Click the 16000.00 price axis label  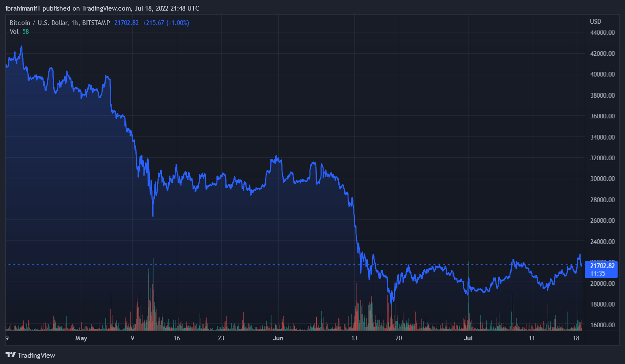point(602,325)
